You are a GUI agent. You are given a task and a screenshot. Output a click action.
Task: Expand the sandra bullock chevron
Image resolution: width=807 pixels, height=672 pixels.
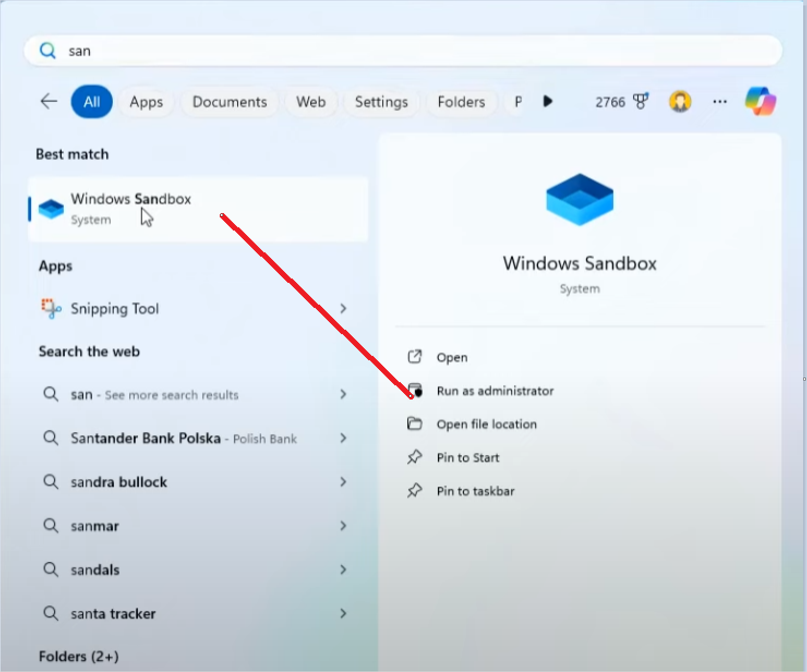343,482
